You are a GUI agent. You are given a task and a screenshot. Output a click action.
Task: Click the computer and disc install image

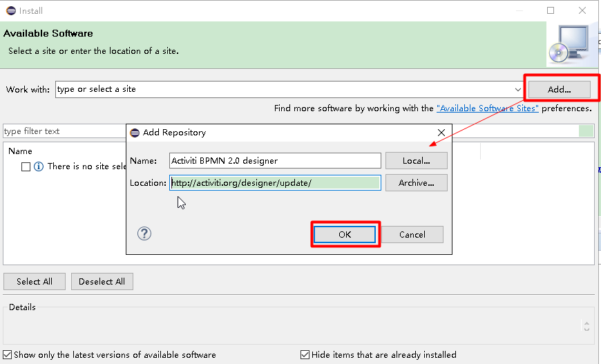pyautogui.click(x=571, y=44)
